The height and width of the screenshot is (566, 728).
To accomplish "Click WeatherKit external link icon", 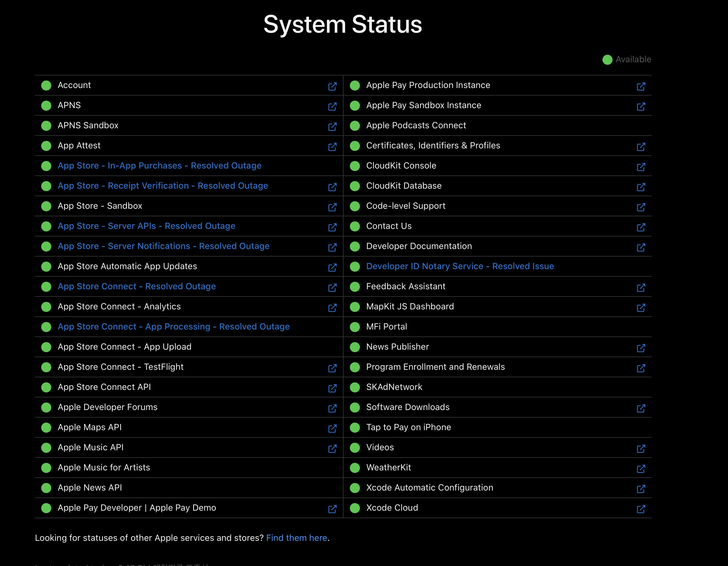I will coord(641,469).
